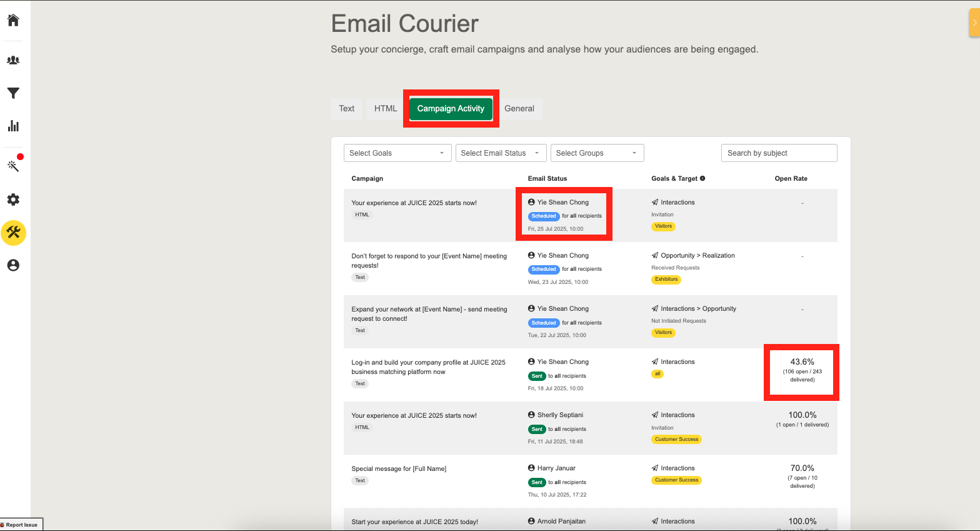The image size is (980, 531).
Task: Click the user icon beside Sherlly Septiani
Action: tap(531, 415)
